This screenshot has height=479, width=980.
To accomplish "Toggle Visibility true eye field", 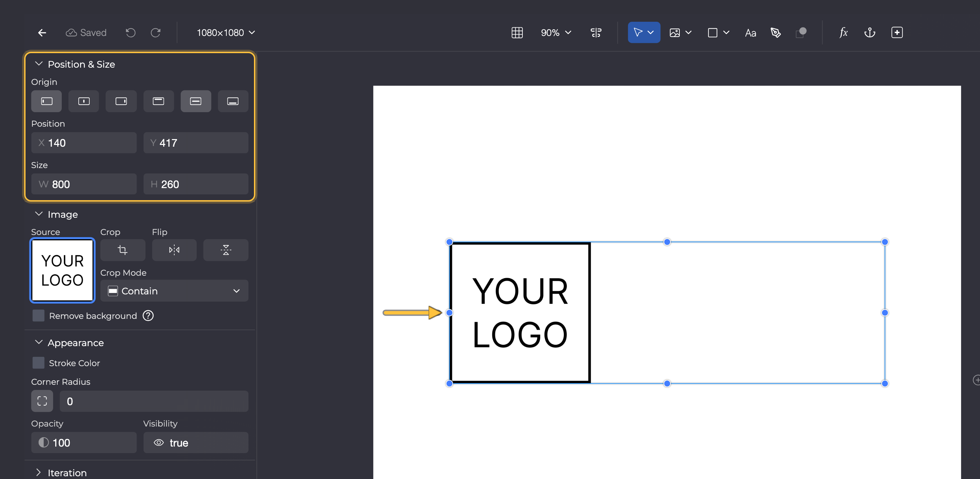I will pos(196,442).
